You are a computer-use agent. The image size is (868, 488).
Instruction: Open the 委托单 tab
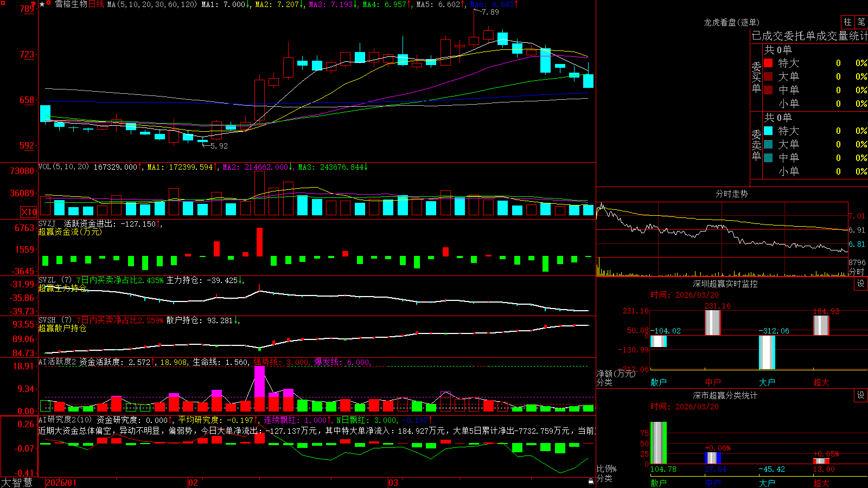(x=800, y=36)
